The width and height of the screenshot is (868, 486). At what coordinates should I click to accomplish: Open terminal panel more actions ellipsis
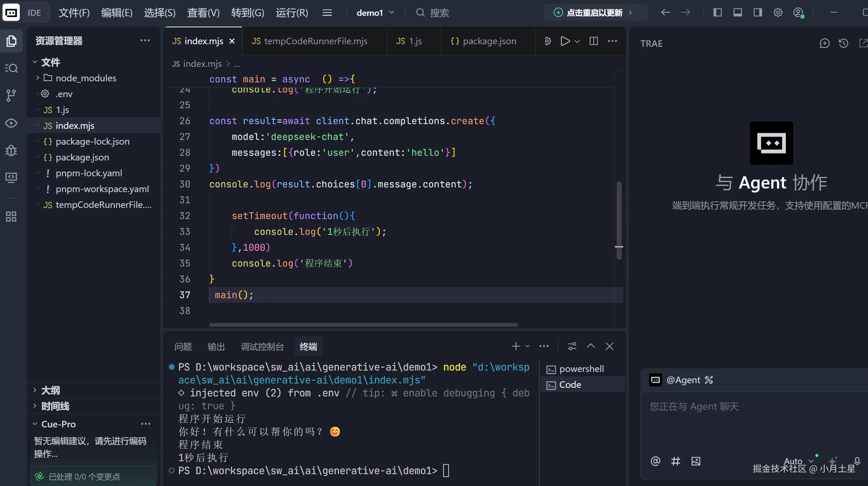pyautogui.click(x=544, y=346)
